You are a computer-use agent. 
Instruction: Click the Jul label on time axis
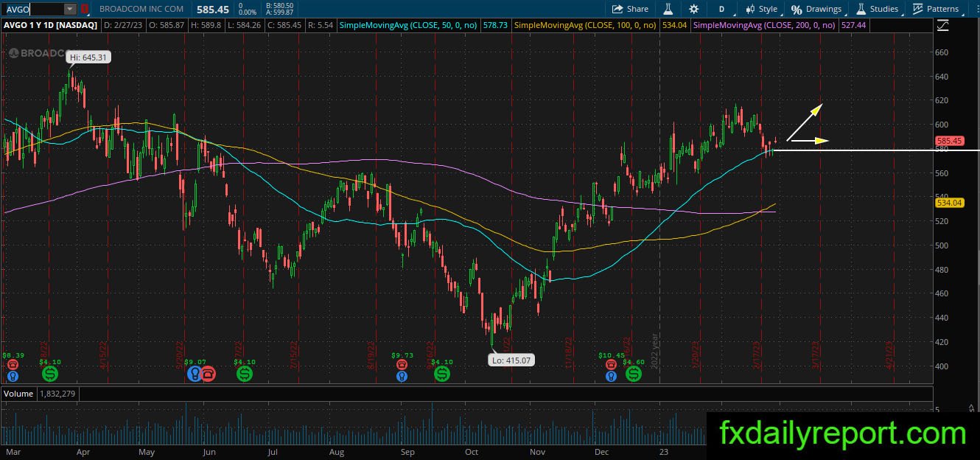(273, 452)
